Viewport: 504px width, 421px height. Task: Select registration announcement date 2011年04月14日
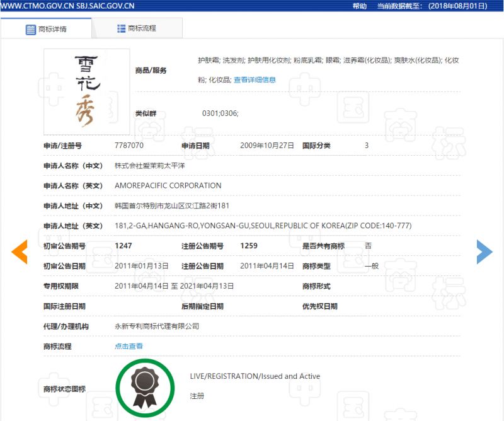(266, 266)
